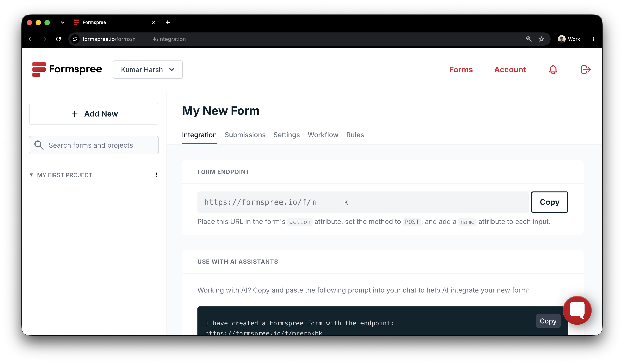Click the browser forward arrow
Screen dimensions: 624x364
click(44, 39)
